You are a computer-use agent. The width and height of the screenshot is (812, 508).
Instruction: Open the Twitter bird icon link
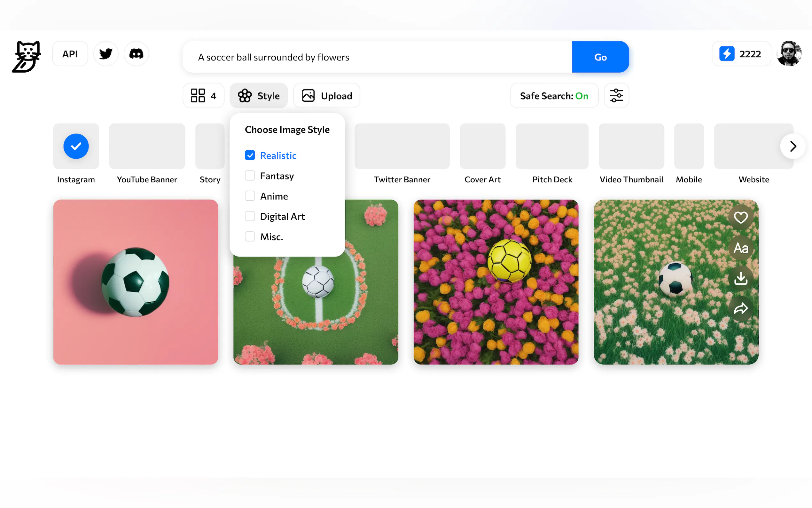(x=106, y=54)
